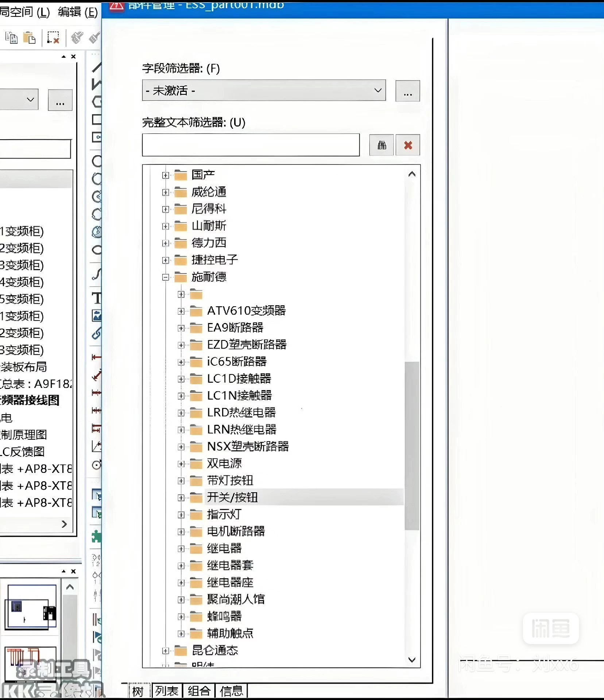
Task: Select the 装板布局 page entry
Action: [x=24, y=367]
